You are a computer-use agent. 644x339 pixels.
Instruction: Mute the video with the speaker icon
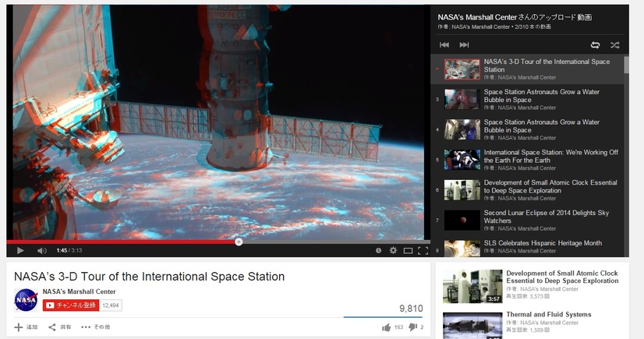tap(41, 250)
